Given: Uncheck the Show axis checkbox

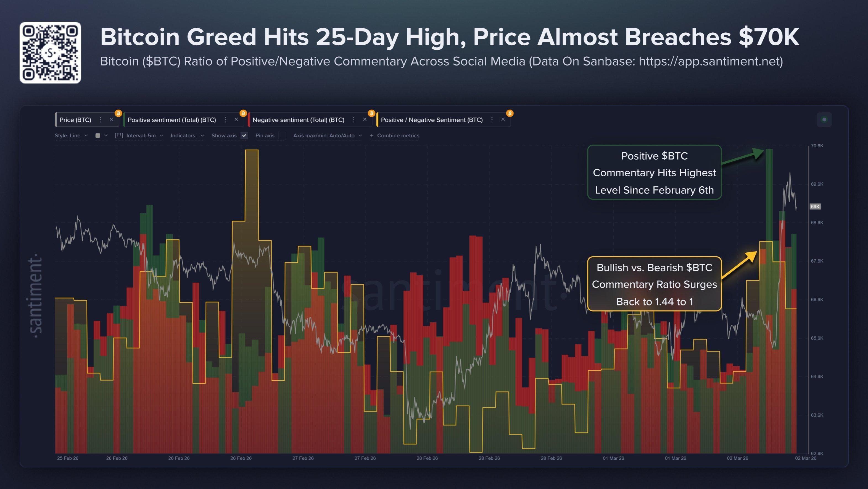Looking at the screenshot, I should 245,135.
